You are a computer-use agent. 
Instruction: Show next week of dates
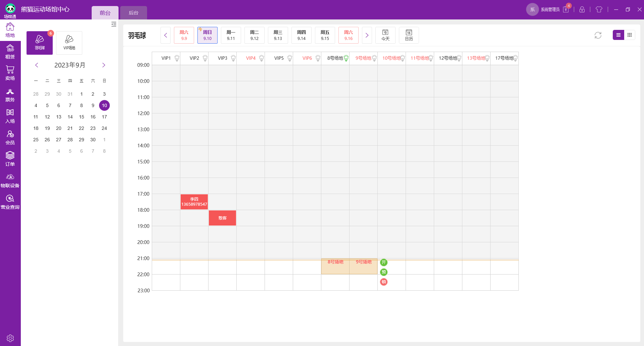[x=367, y=35]
